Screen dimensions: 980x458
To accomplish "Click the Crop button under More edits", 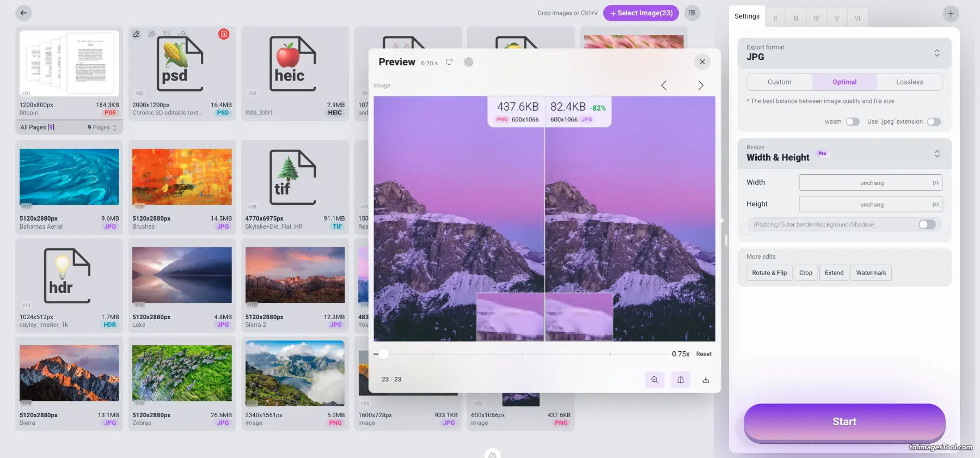I will coord(806,273).
